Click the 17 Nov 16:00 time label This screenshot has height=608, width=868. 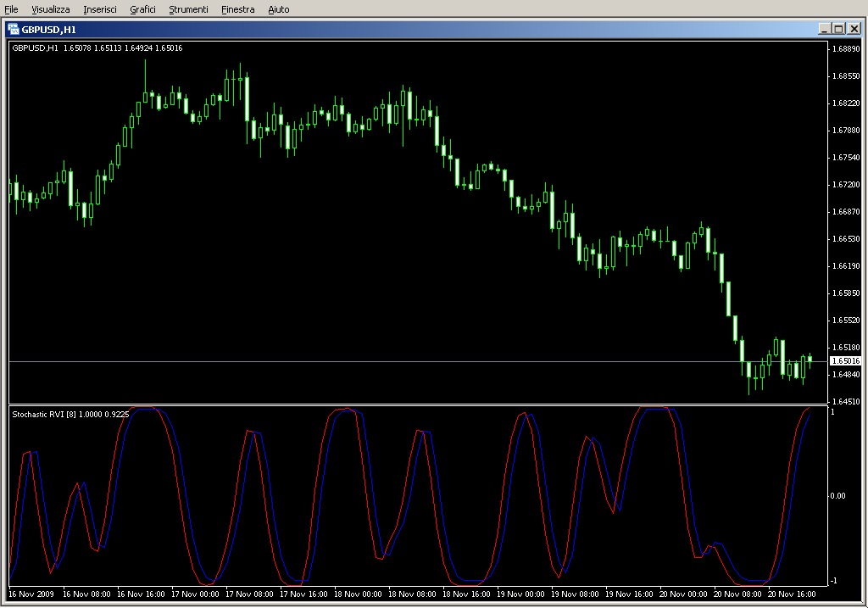[303, 594]
